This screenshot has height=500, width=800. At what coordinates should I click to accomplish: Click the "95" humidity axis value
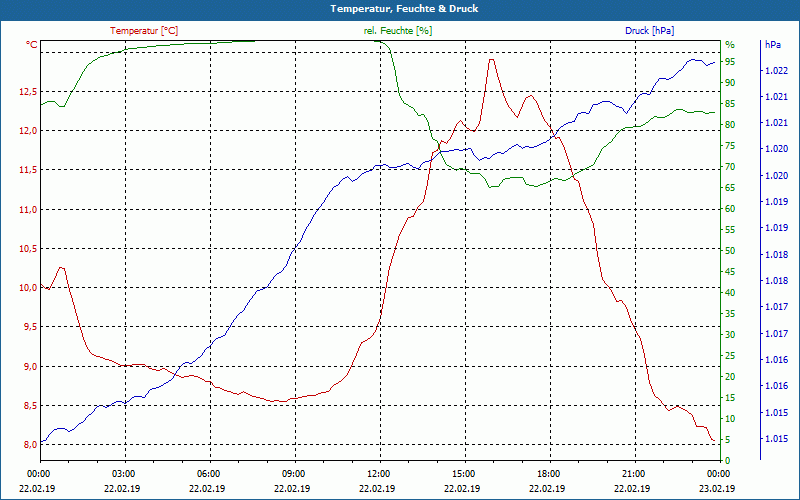[x=730, y=62]
